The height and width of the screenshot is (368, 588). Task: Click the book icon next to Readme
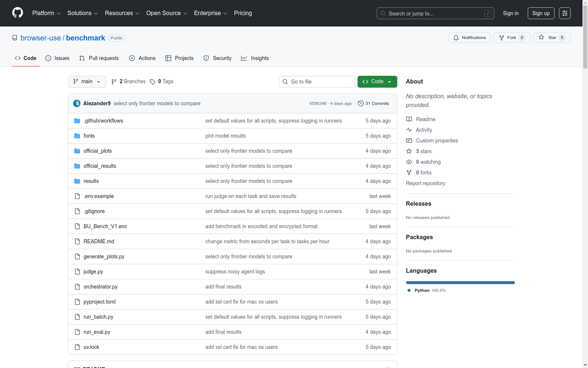tap(409, 119)
